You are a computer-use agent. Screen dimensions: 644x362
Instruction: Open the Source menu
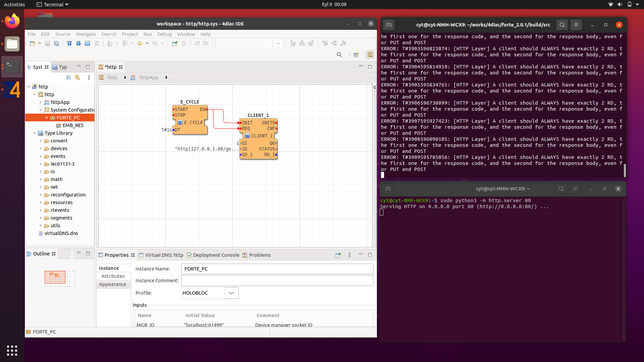(63, 34)
